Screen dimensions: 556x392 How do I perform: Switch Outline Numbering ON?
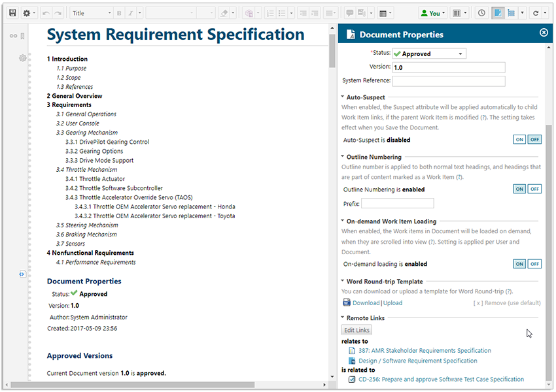click(519, 189)
